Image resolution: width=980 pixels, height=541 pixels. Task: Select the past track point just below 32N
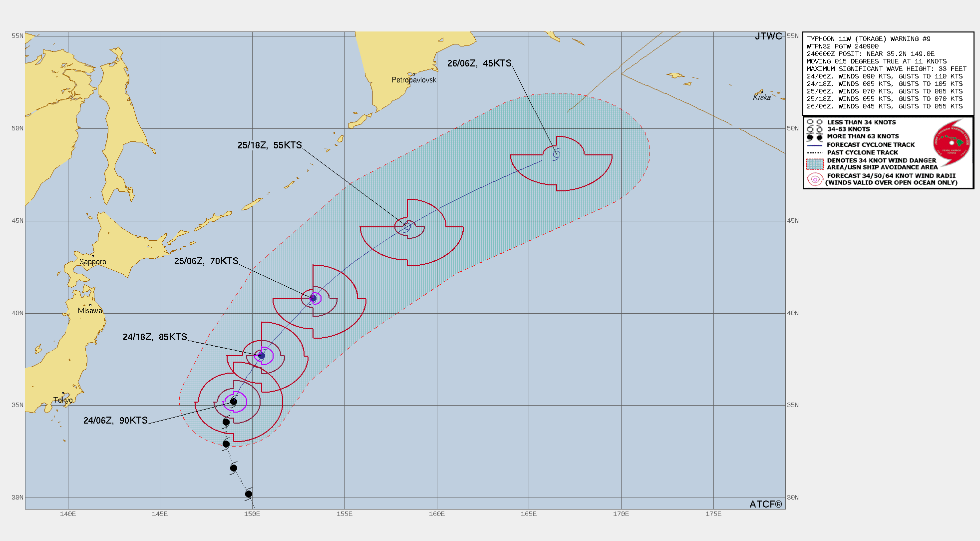coord(234,468)
